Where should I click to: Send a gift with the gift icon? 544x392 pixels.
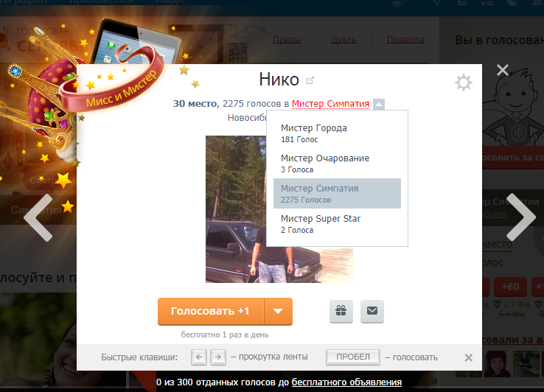pos(341,311)
